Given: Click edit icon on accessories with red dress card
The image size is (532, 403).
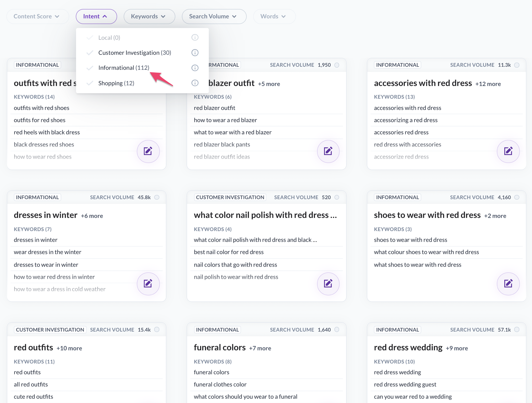Looking at the screenshot, I should 508,151.
